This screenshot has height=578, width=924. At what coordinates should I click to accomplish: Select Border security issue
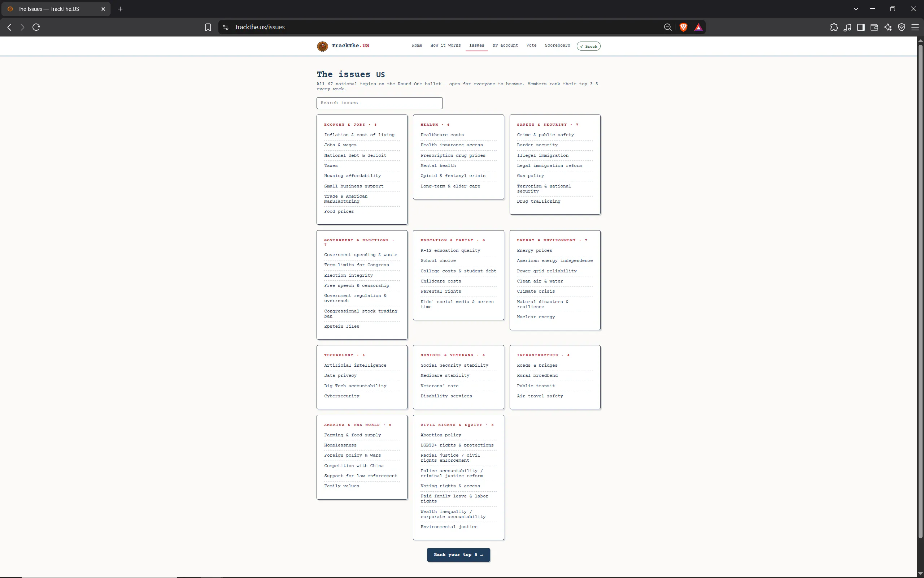(537, 145)
